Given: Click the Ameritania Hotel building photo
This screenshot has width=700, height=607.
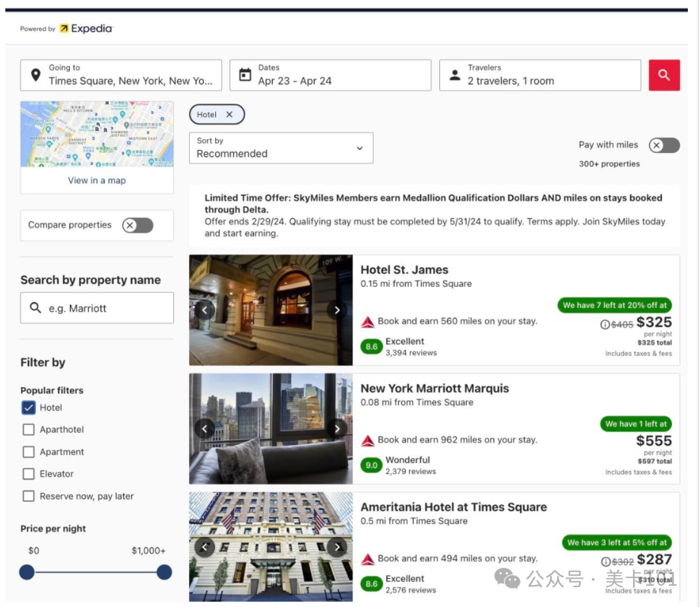Looking at the screenshot, I should 271,547.
